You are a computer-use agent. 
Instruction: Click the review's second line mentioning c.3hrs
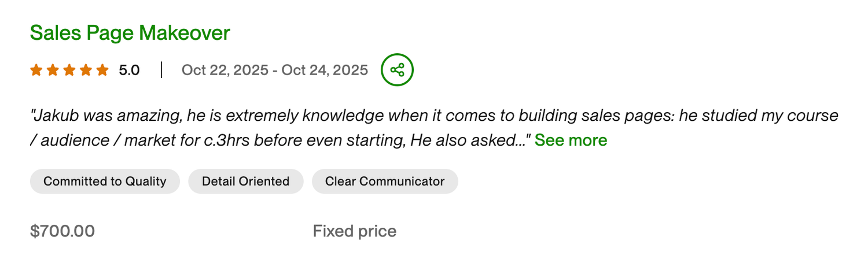pos(278,140)
